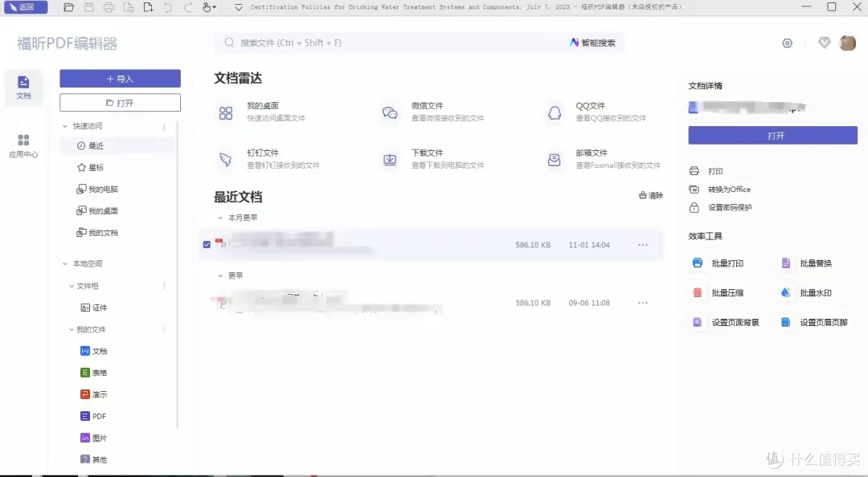
Task: Select the recent document dated 09-06 11:08
Action: 432,303
